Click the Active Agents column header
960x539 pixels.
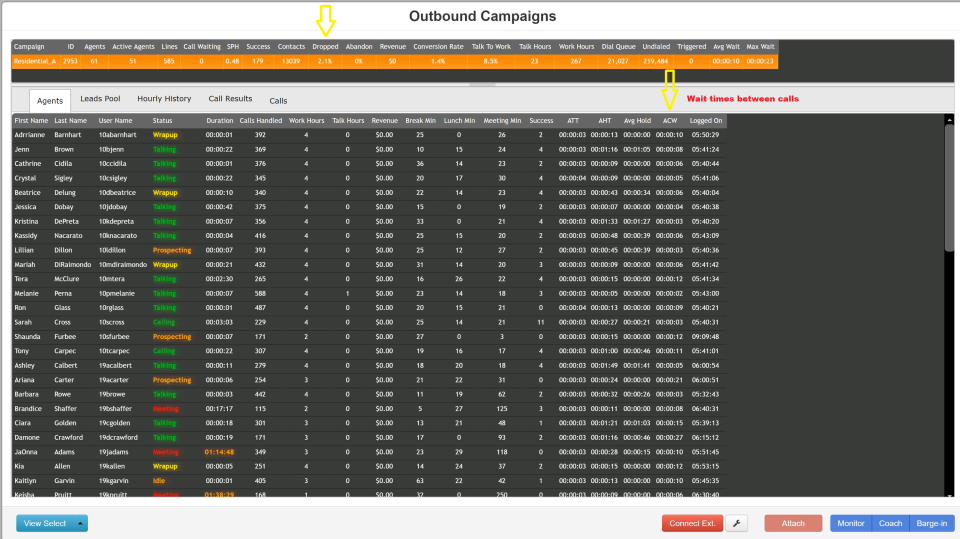[x=133, y=47]
